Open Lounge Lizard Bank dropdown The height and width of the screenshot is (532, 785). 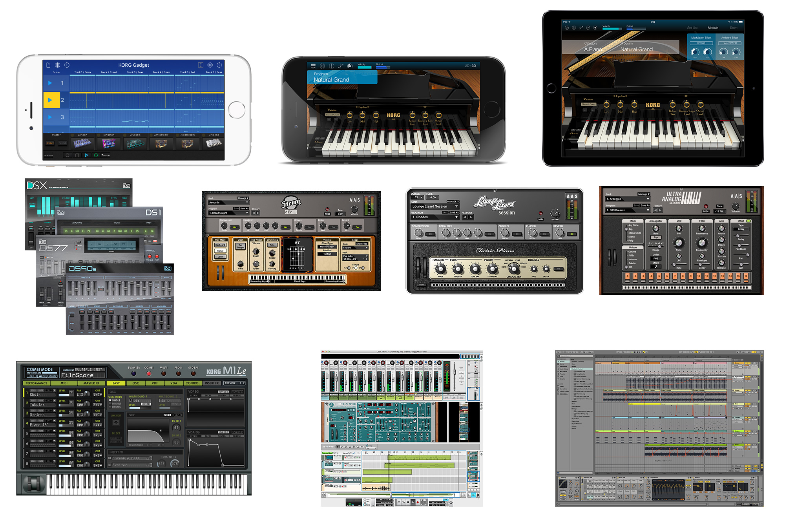(x=435, y=206)
